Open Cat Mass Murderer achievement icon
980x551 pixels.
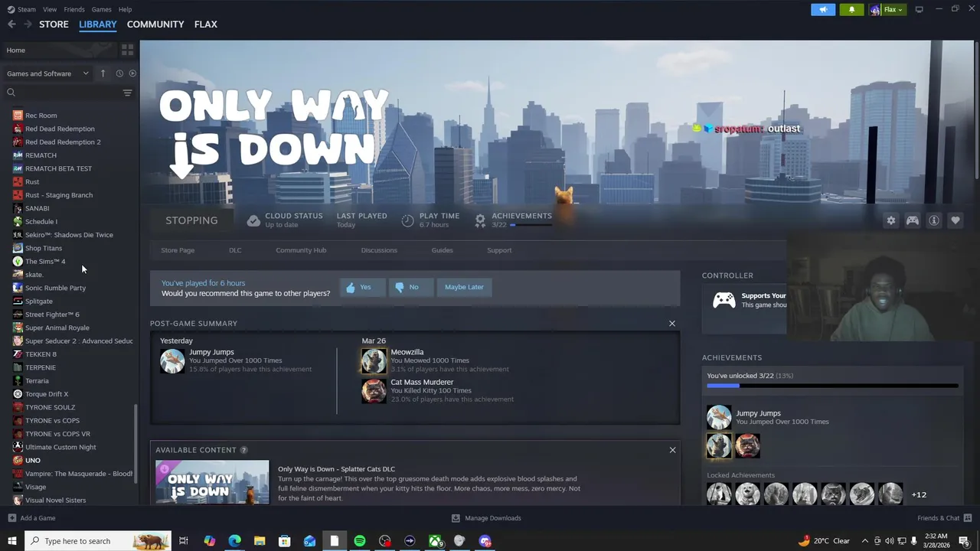[374, 391]
